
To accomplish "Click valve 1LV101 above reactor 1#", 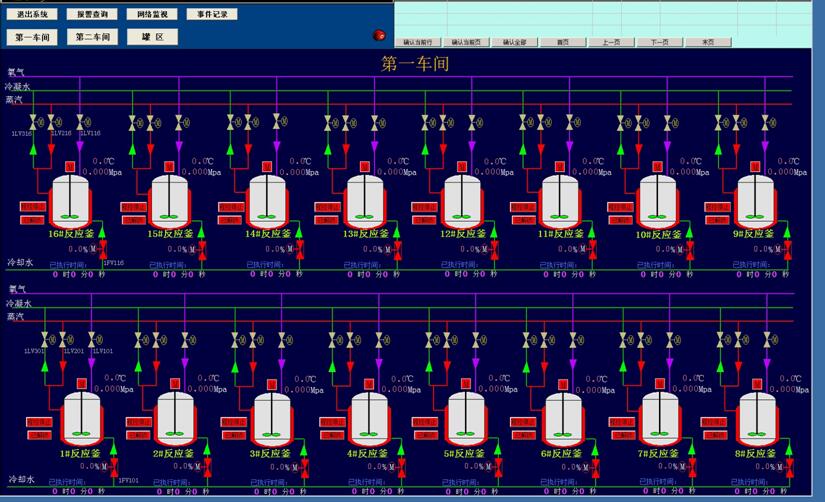I will coord(92,340).
